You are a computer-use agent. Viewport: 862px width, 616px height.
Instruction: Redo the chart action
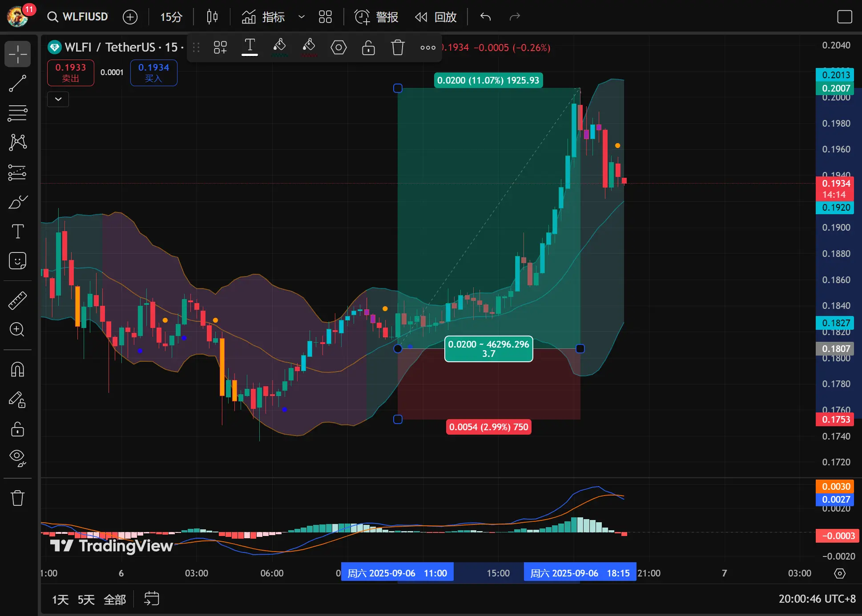click(x=515, y=17)
